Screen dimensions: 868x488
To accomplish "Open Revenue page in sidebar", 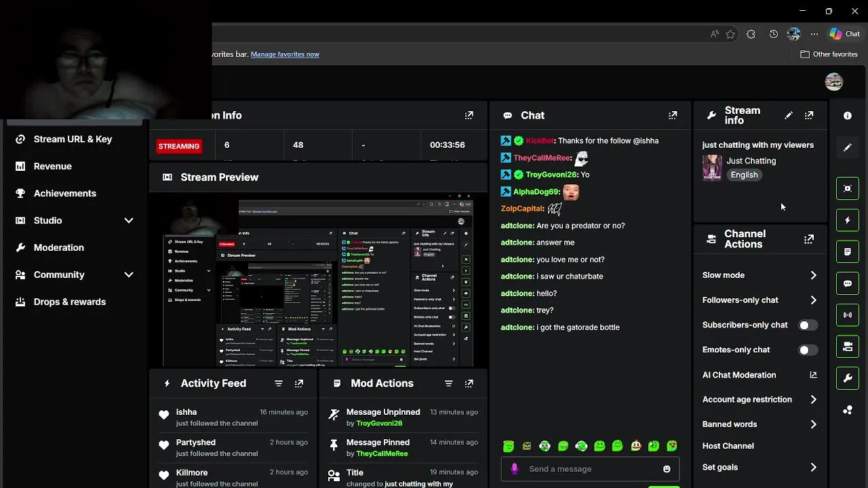I will (52, 166).
